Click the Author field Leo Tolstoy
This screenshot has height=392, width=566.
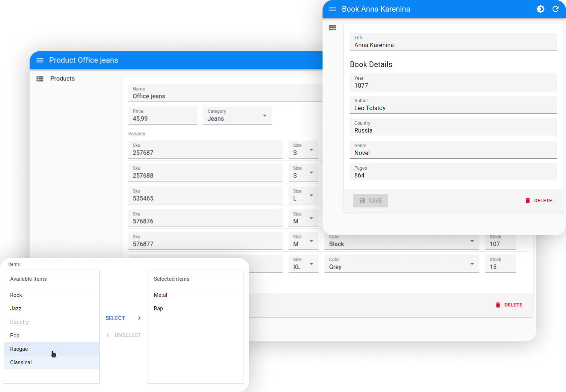[x=453, y=105]
